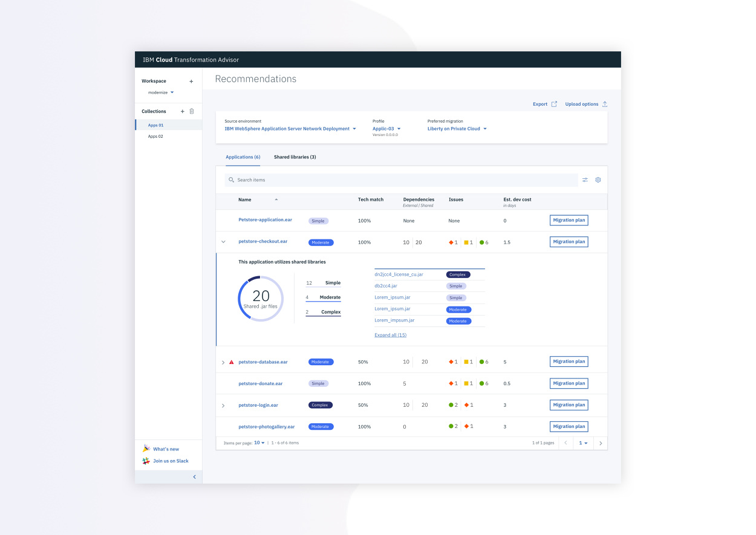Image resolution: width=756 pixels, height=535 pixels.
Task: Click the Dependencies column header
Action: pos(419,199)
